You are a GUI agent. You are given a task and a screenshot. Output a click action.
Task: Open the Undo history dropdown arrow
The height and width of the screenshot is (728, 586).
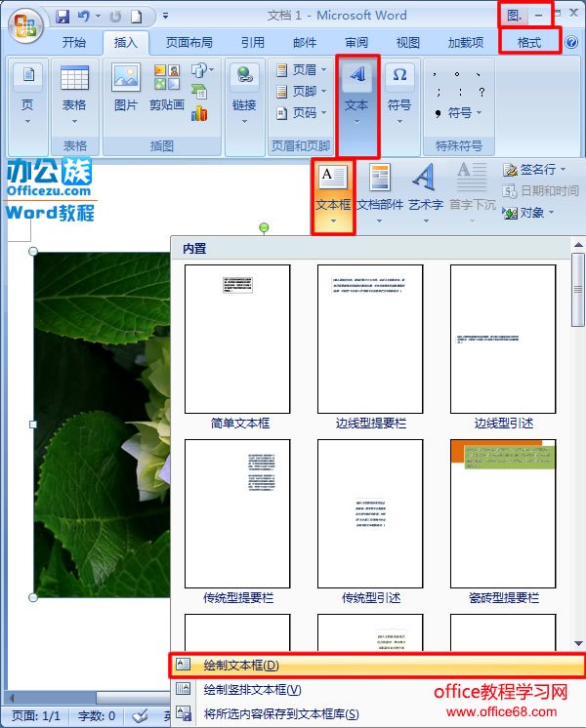pos(98,17)
